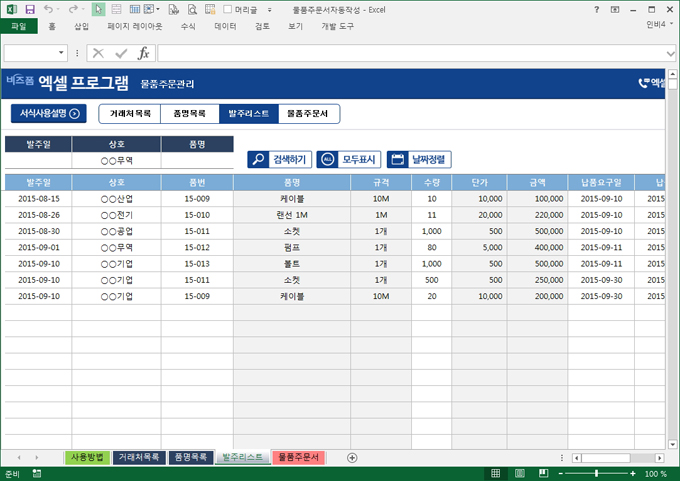The height and width of the screenshot is (481, 680).
Task: Click the zoom slider in status bar
Action: coord(597,474)
